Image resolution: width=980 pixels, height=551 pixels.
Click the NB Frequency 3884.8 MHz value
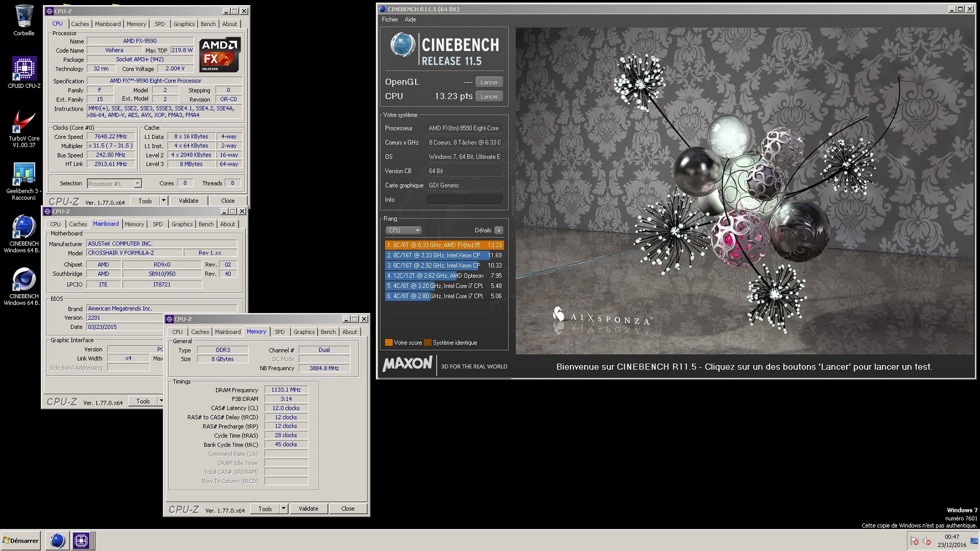pyautogui.click(x=324, y=368)
